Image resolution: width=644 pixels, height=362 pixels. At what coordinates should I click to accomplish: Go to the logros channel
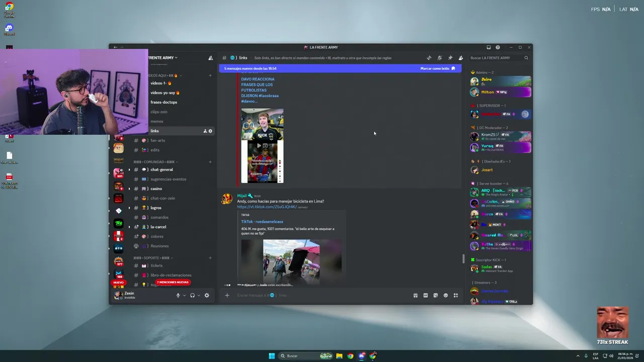pyautogui.click(x=173, y=208)
